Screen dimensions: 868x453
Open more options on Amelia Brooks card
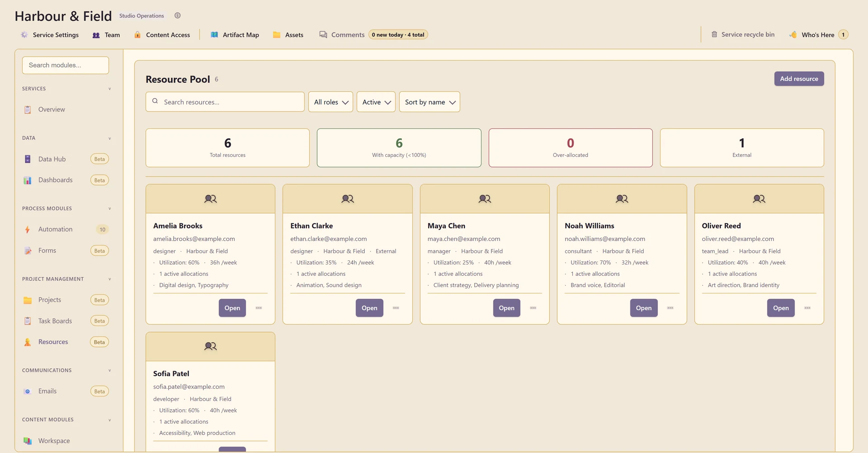coord(259,308)
